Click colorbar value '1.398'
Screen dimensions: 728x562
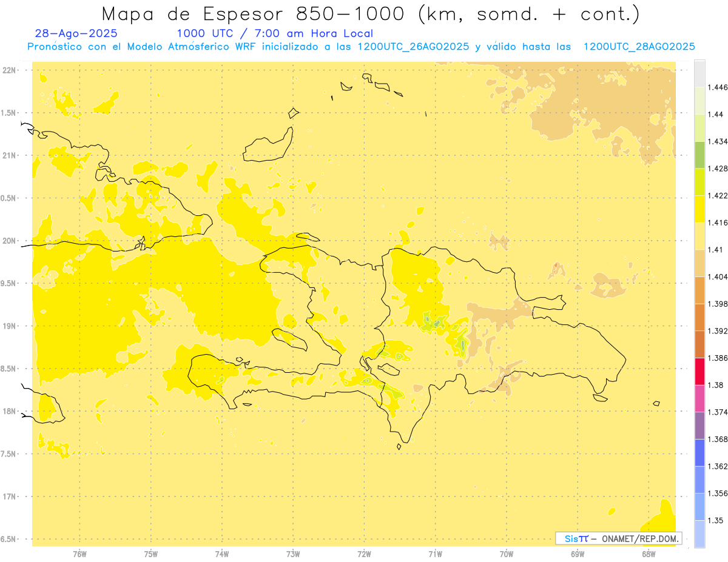pos(718,304)
